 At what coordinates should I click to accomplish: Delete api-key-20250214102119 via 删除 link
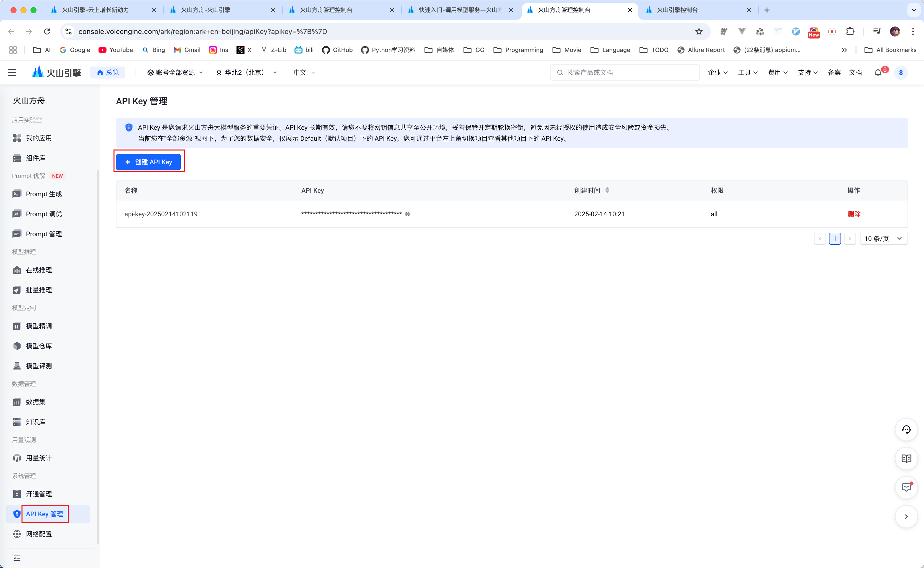tap(854, 214)
